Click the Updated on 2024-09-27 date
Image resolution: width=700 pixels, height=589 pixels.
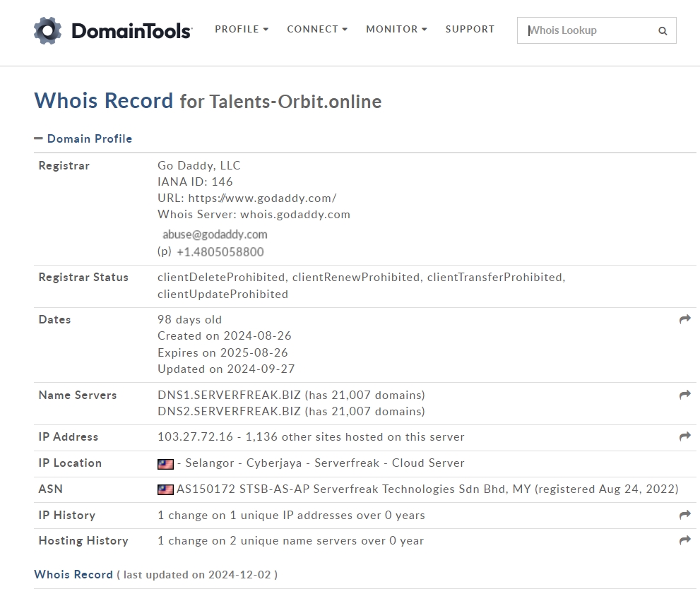tap(226, 369)
